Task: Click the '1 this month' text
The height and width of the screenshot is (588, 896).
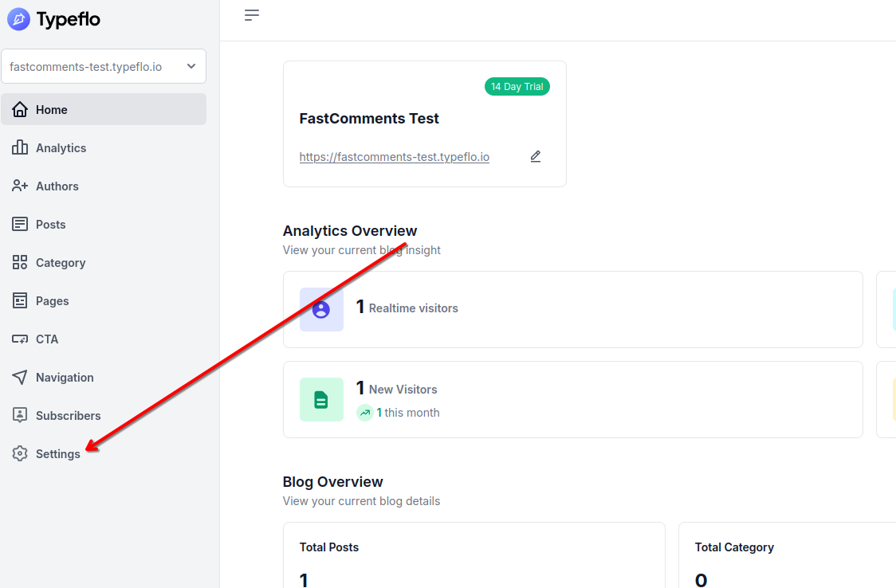Action: (408, 412)
